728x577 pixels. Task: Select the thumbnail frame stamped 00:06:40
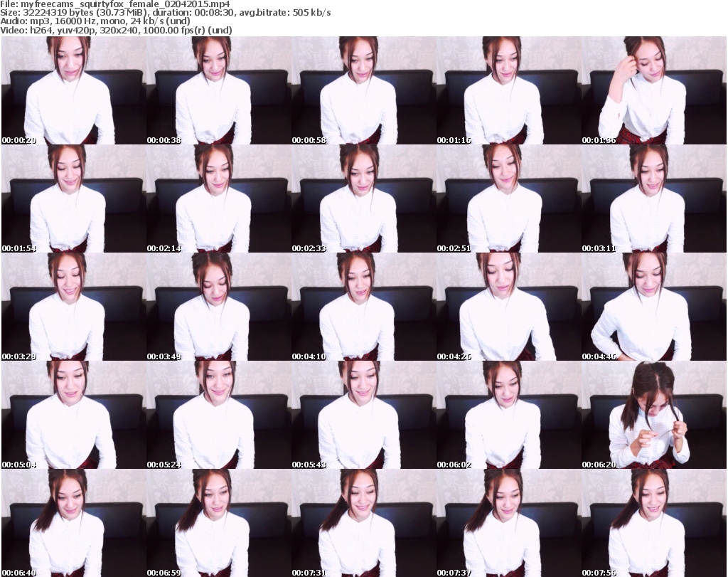point(73,523)
